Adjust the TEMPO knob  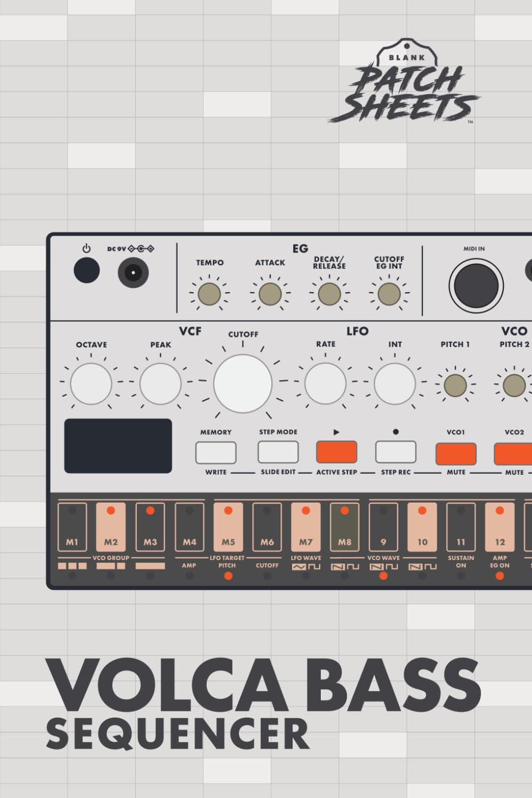pos(209,294)
